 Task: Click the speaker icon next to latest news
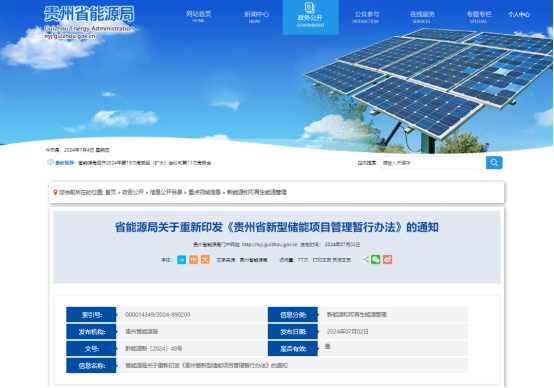tap(50, 162)
